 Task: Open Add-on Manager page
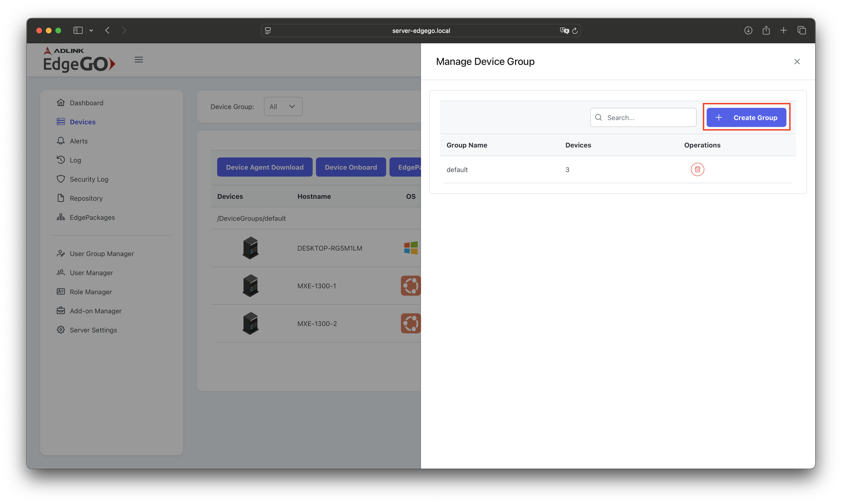[x=95, y=311]
